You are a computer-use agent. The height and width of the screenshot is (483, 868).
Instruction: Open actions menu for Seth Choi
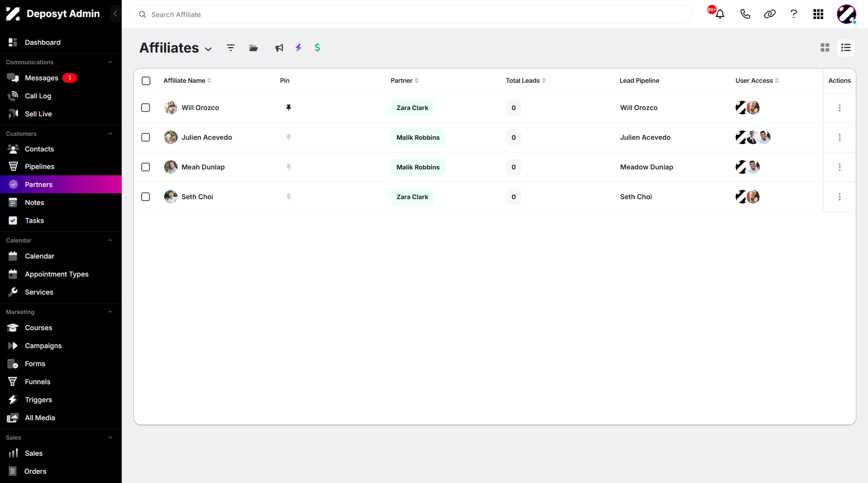(840, 197)
